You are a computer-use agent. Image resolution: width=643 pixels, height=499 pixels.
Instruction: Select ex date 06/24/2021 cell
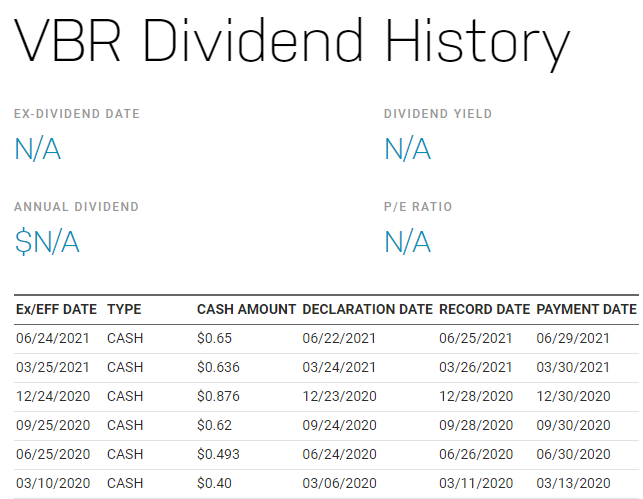[53, 338]
